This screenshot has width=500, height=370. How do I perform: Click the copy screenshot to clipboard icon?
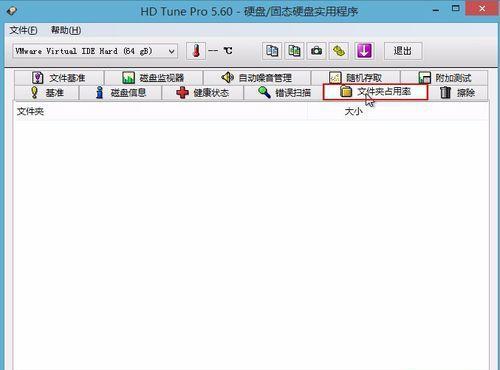[294, 51]
